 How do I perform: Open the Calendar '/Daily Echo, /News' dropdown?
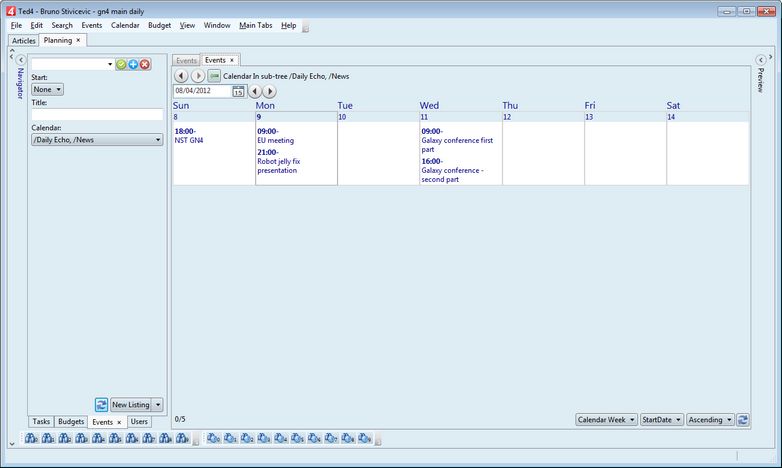(97, 140)
